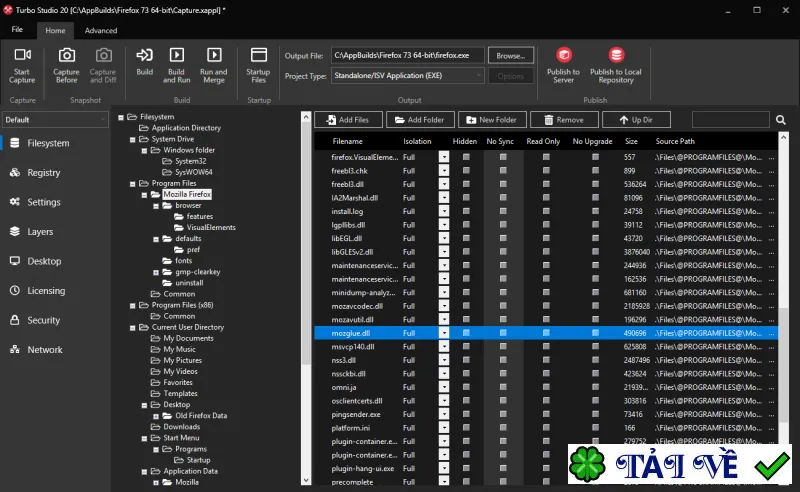Open the Startup Files icon
This screenshot has height=492, width=800.
(259, 55)
